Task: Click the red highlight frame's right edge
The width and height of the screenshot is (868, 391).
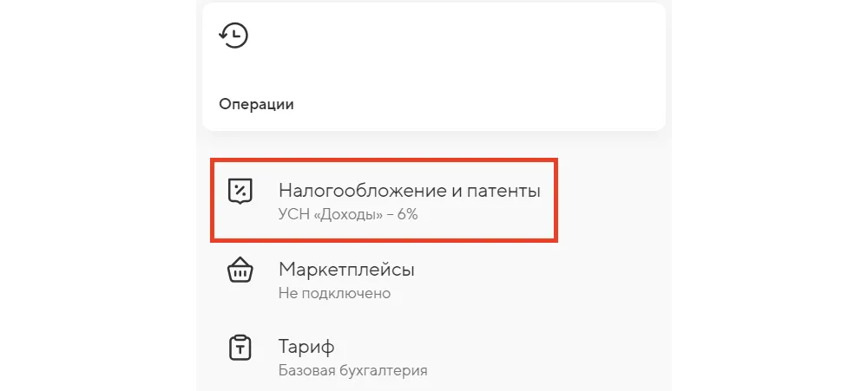Action: point(556,199)
